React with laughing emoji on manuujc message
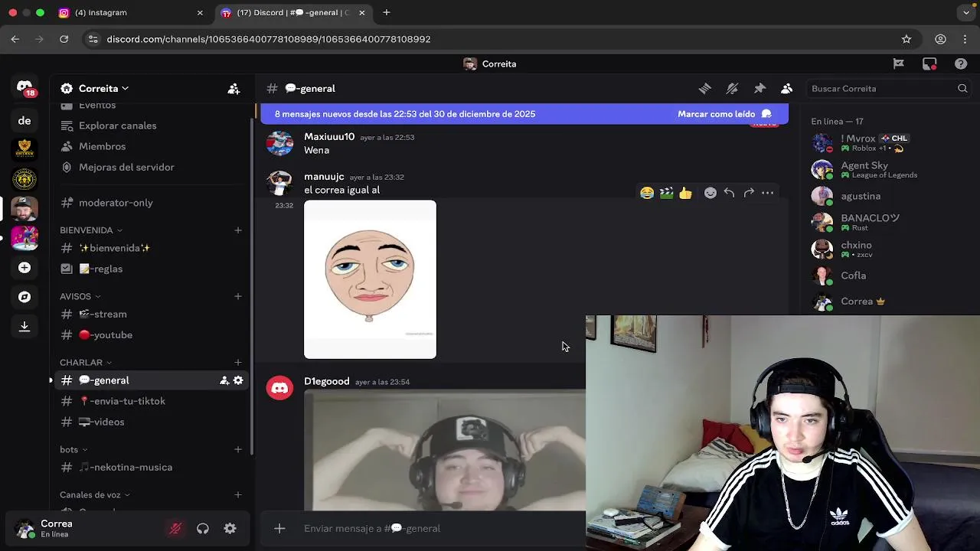This screenshot has height=551, width=980. [647, 193]
